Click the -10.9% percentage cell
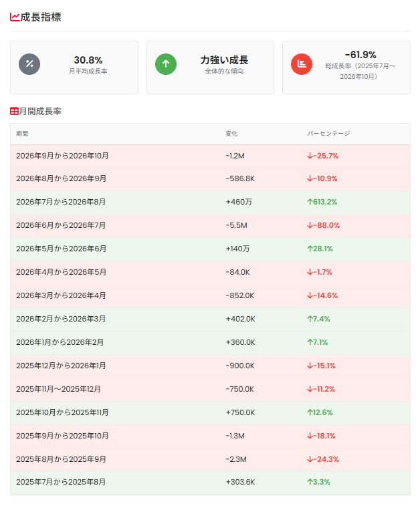This screenshot has height=514, width=420. coord(322,179)
